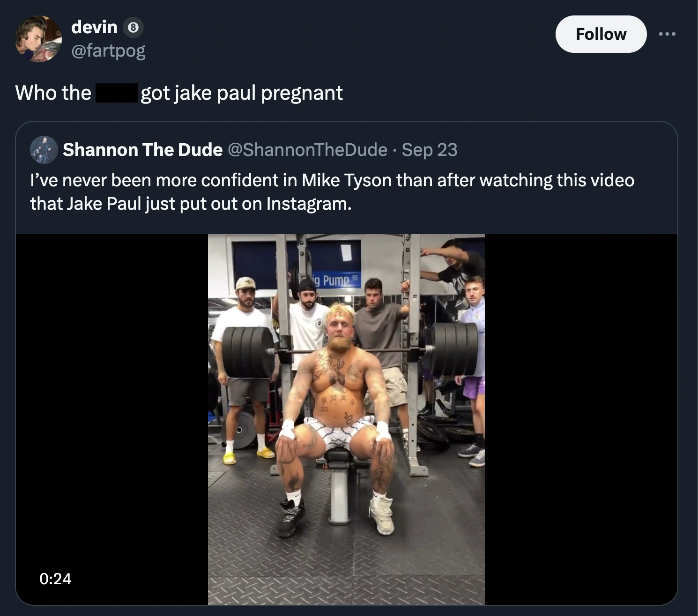Open the quoted tweet about Mike Tyson
The height and width of the screenshot is (616, 698).
pos(332,192)
